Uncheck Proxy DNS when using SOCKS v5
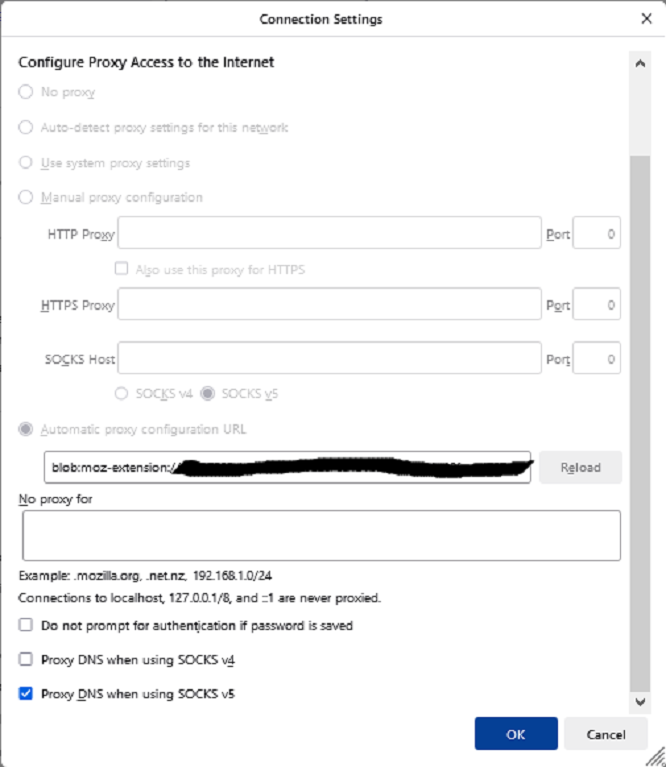Image resolution: width=666 pixels, height=767 pixels. tap(26, 693)
